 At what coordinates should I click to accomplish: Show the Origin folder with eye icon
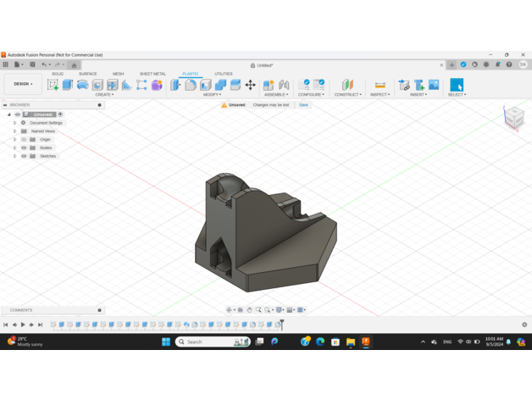(x=24, y=139)
